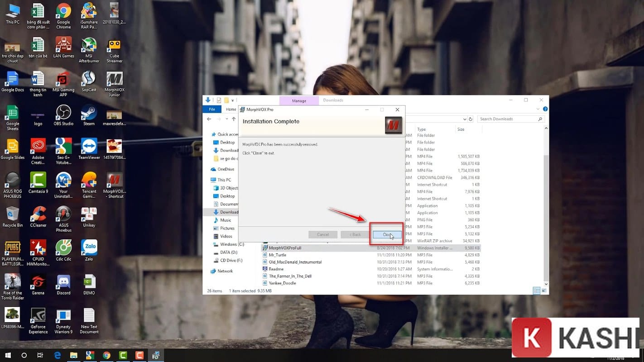Open the File menu in Explorer
Screen dimensions: 644x362
(x=211, y=109)
